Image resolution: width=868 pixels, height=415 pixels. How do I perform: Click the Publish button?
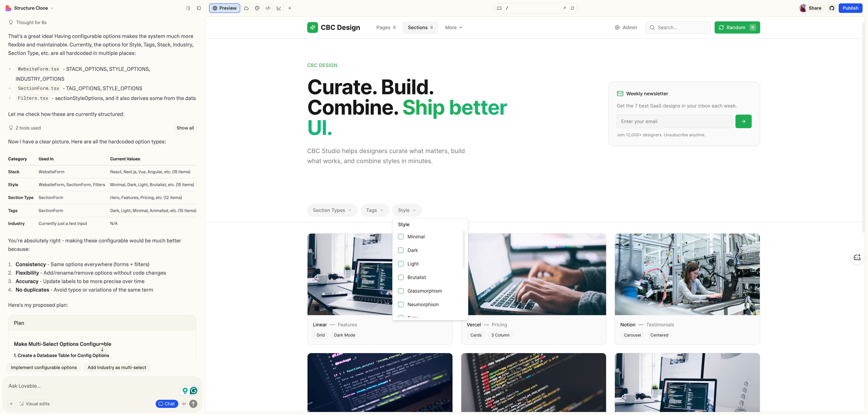click(850, 8)
